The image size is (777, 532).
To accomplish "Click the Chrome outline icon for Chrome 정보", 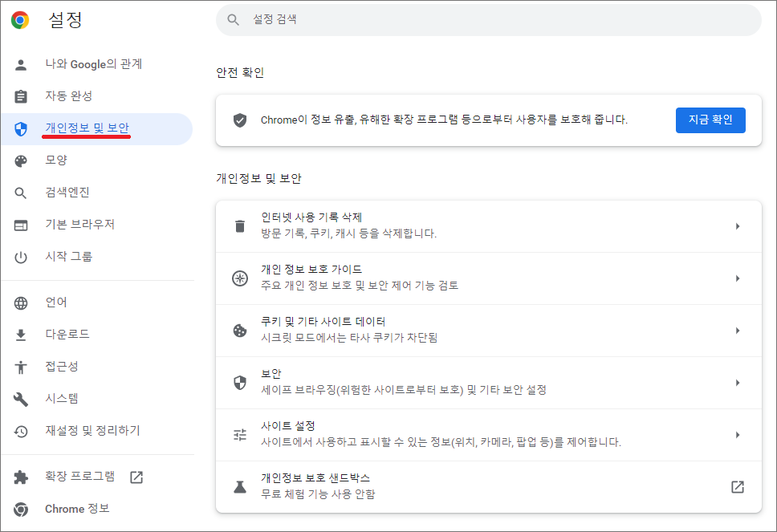I will pyautogui.click(x=21, y=510).
